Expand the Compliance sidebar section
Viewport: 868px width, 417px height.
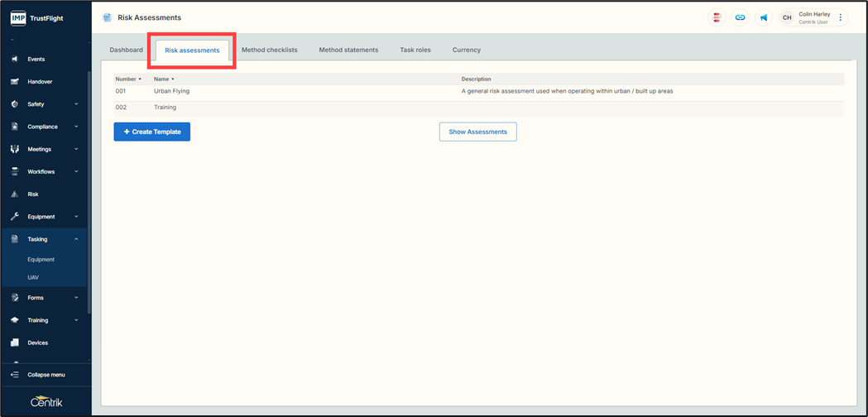[76, 127]
